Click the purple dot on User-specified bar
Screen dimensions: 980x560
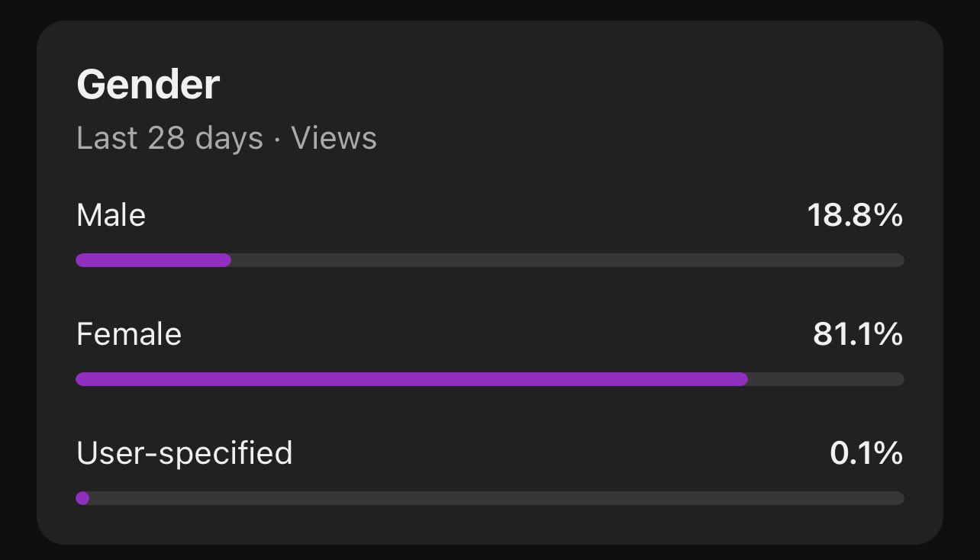click(x=82, y=498)
